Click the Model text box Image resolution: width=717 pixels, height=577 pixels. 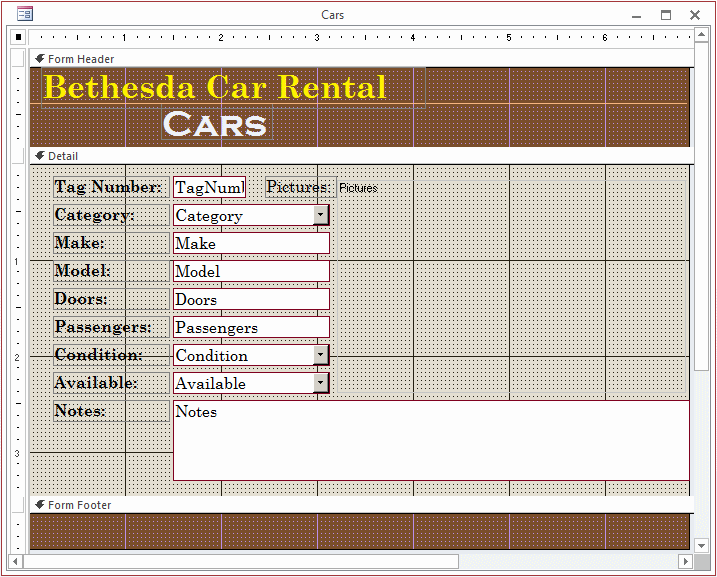pos(251,271)
